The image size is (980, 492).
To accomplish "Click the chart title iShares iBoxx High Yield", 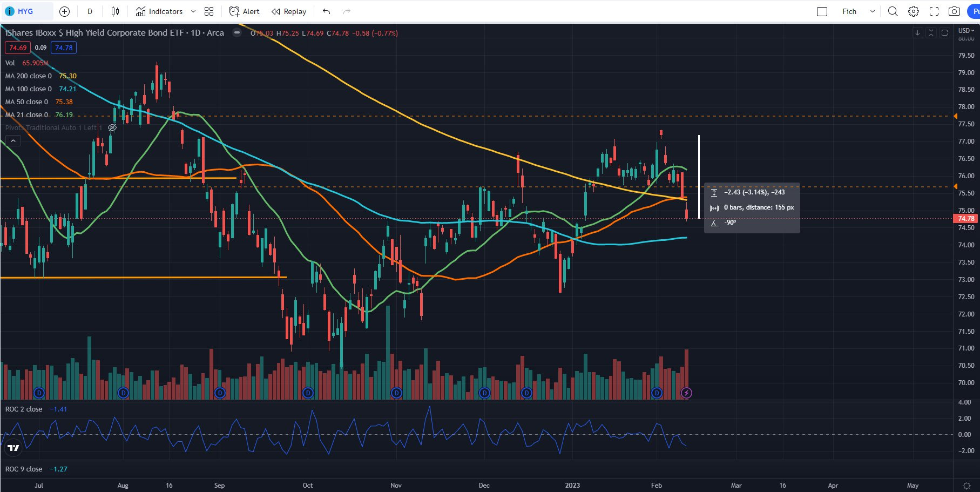I will coord(114,33).
